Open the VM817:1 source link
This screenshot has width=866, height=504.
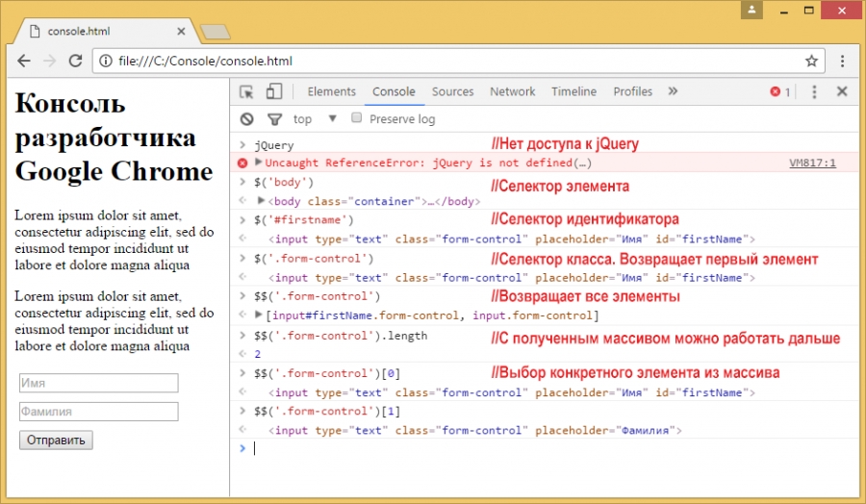812,163
